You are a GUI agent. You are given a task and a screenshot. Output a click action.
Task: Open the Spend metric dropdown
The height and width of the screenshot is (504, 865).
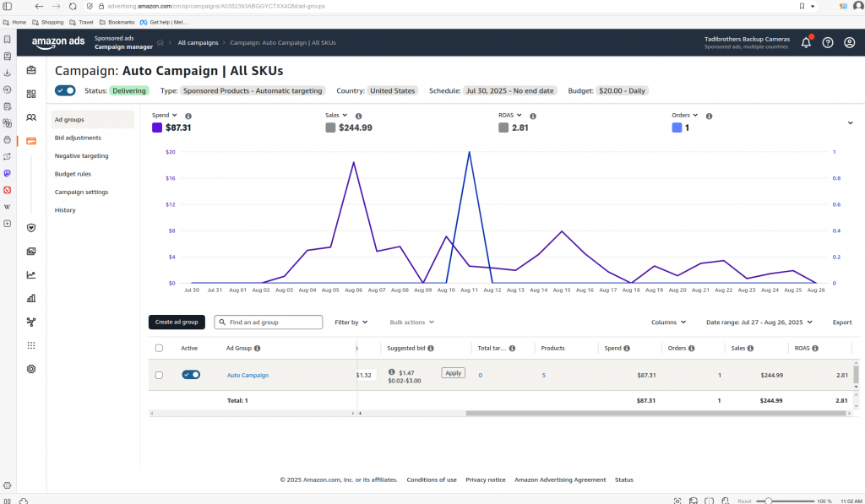(165, 116)
